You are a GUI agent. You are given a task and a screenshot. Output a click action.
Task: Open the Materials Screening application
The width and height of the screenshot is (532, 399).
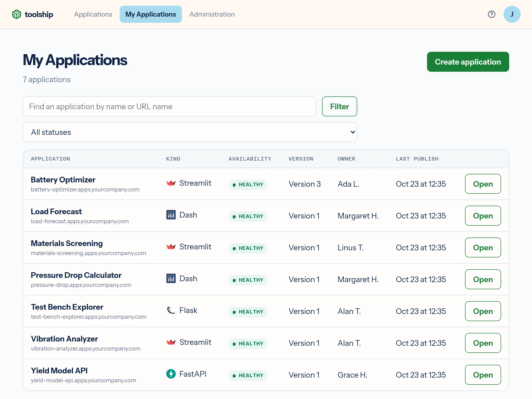[x=483, y=248]
